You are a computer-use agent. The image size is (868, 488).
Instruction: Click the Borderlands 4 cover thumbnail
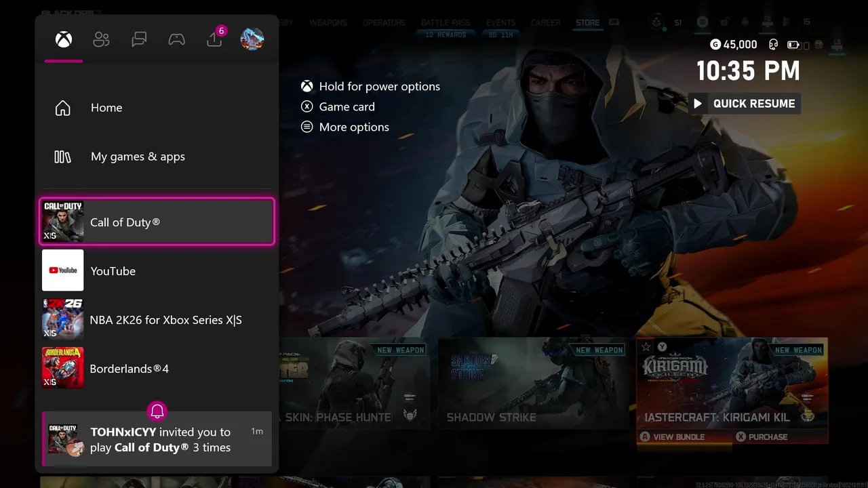click(63, 368)
